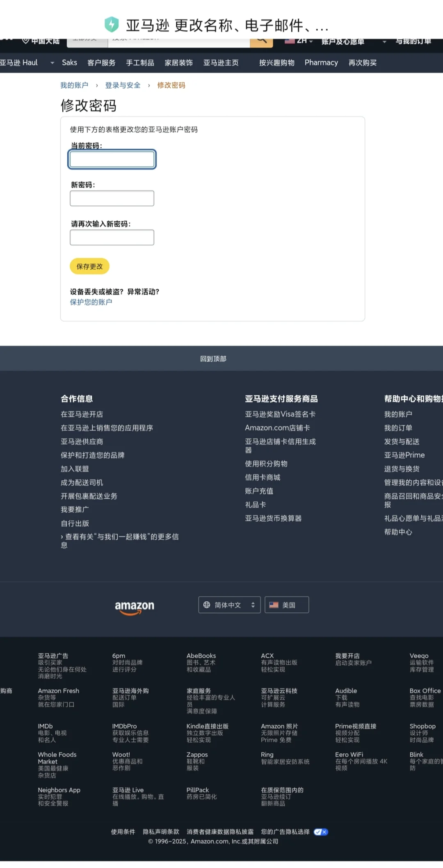
Task: Open 自行出版 footer link
Action: pos(75,523)
